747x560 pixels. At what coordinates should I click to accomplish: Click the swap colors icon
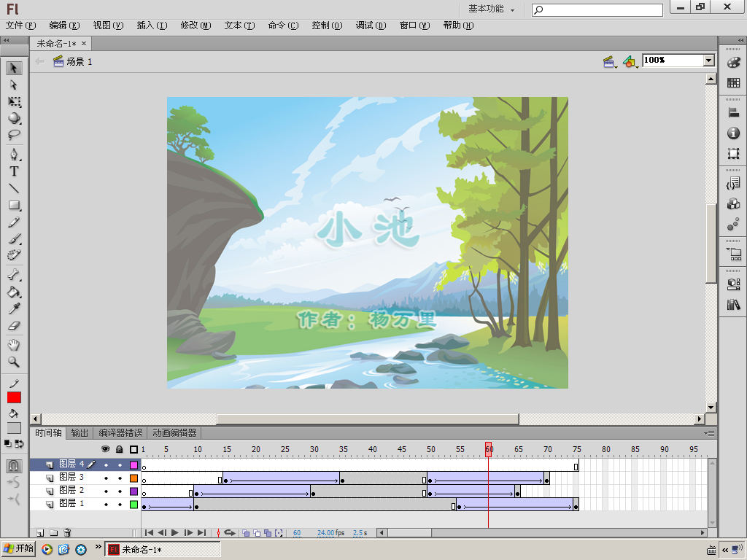click(x=19, y=444)
